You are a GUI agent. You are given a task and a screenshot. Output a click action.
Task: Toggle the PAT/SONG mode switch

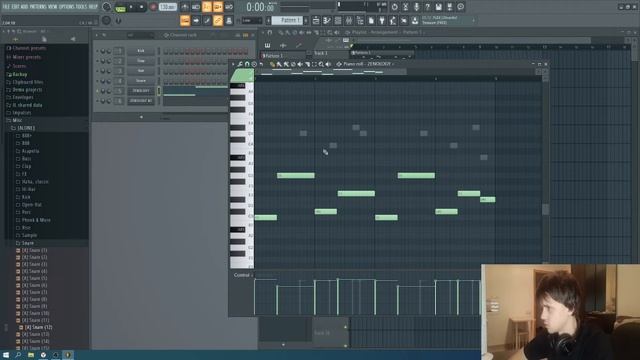[121, 7]
